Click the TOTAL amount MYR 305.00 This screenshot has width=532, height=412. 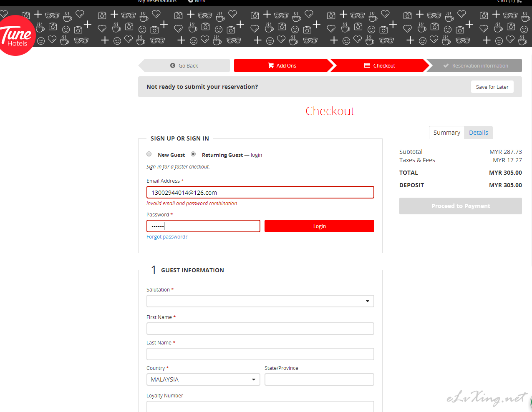point(505,173)
